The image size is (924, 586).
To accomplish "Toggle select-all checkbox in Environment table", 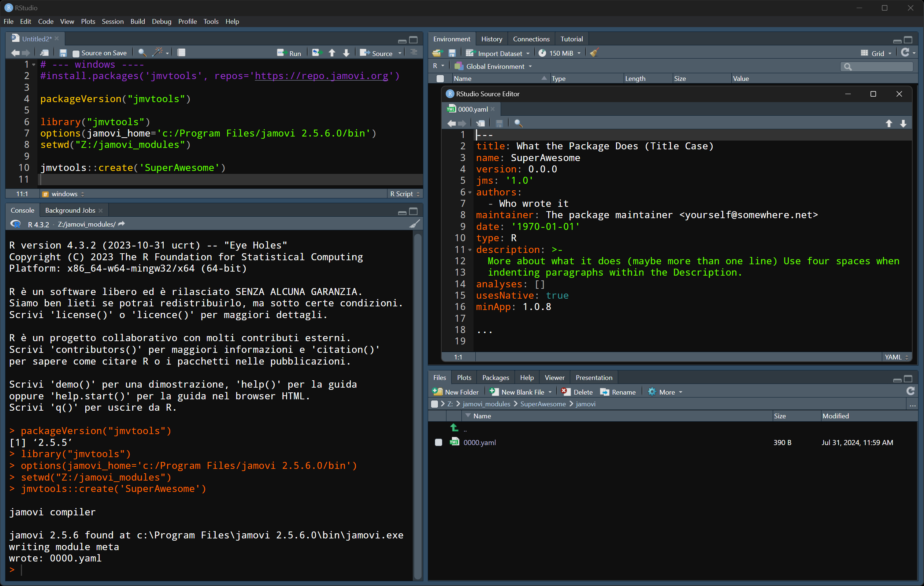I will coord(440,79).
